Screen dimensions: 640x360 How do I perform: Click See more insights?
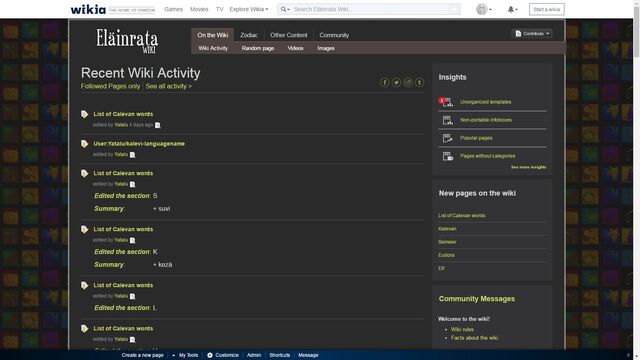[528, 167]
